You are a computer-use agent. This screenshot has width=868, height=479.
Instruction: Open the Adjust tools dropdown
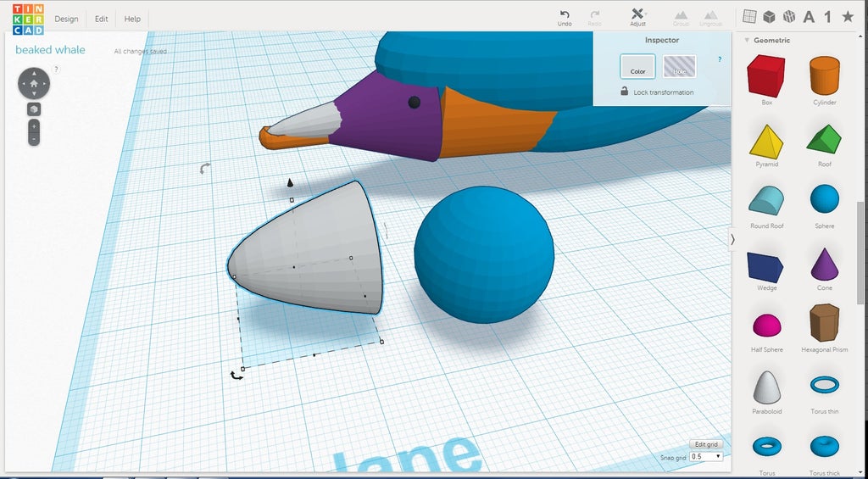(x=637, y=18)
